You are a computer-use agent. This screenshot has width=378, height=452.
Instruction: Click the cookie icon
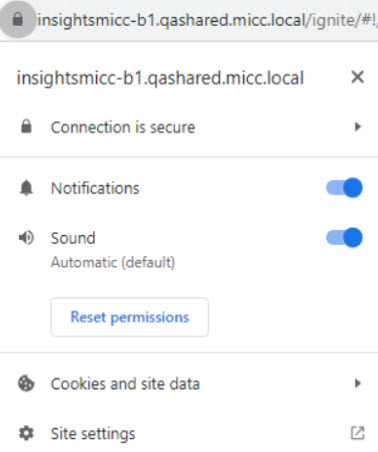point(26,384)
